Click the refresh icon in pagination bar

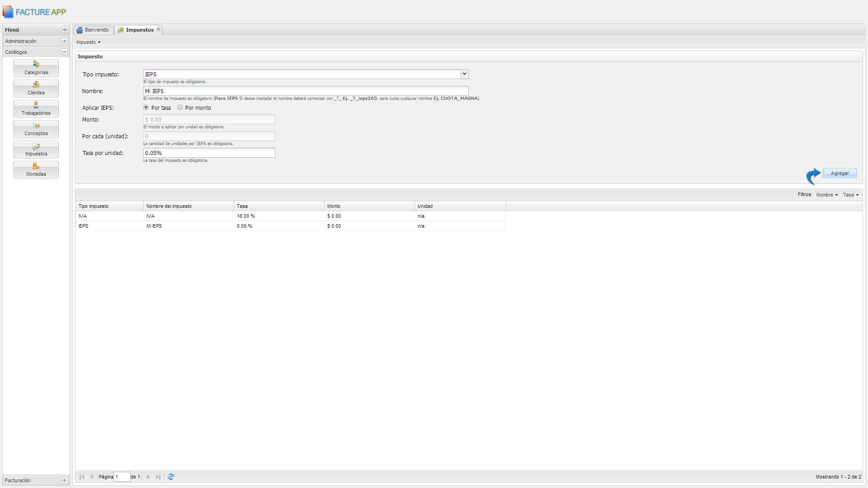point(171,477)
